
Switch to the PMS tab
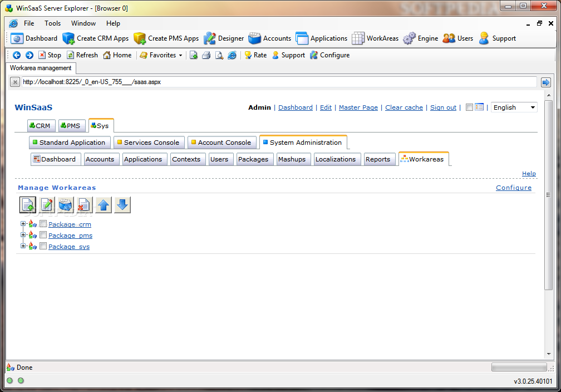click(x=72, y=126)
